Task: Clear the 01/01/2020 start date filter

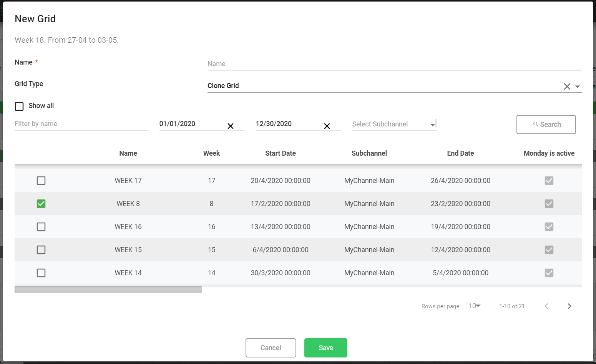Action: [x=231, y=126]
